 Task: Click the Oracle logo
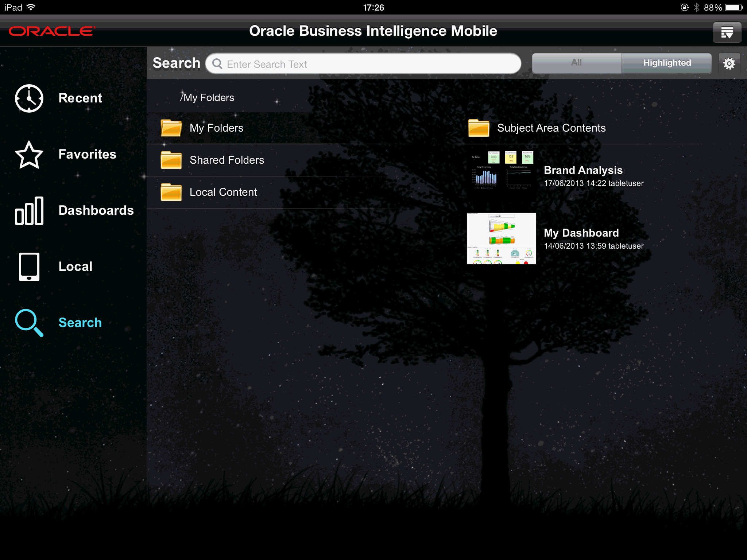point(52,31)
